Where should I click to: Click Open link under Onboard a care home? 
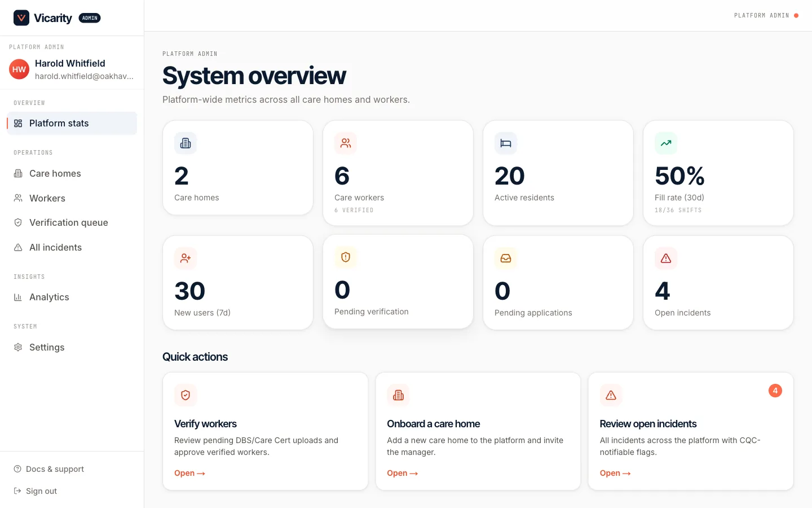[x=402, y=473]
